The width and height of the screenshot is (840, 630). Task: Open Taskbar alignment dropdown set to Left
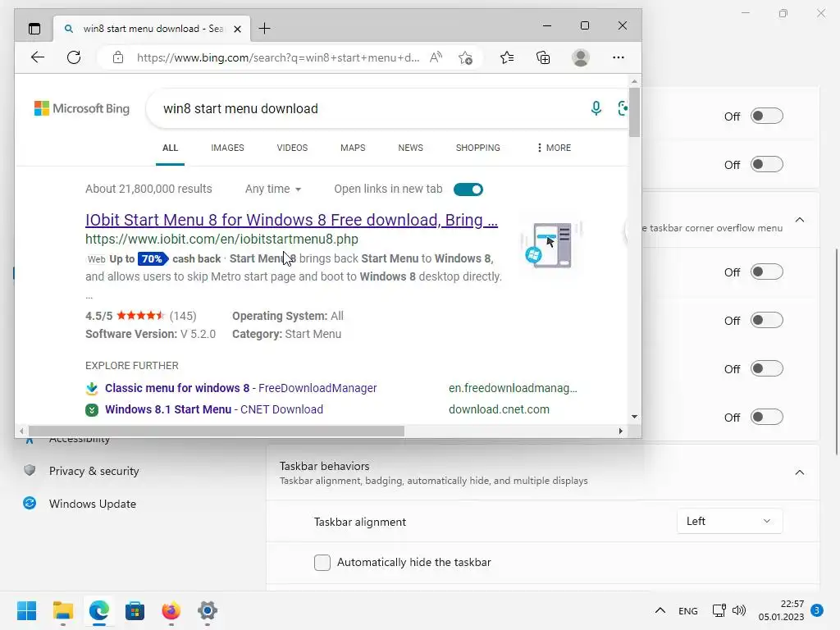729,521
